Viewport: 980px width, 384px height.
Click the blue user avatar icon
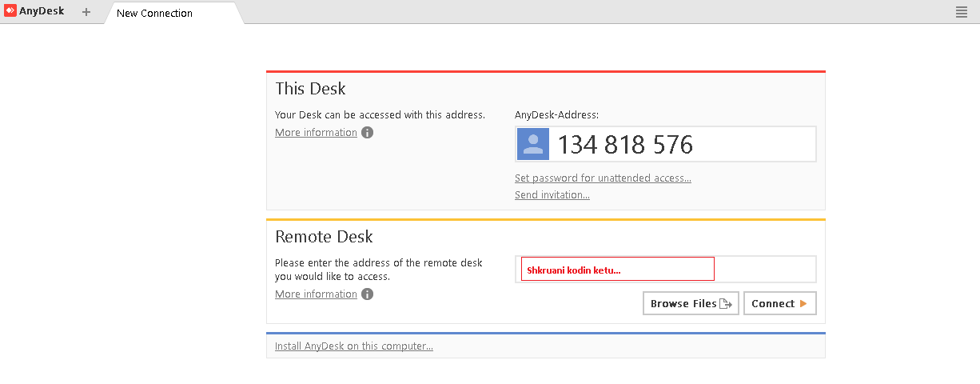point(533,144)
